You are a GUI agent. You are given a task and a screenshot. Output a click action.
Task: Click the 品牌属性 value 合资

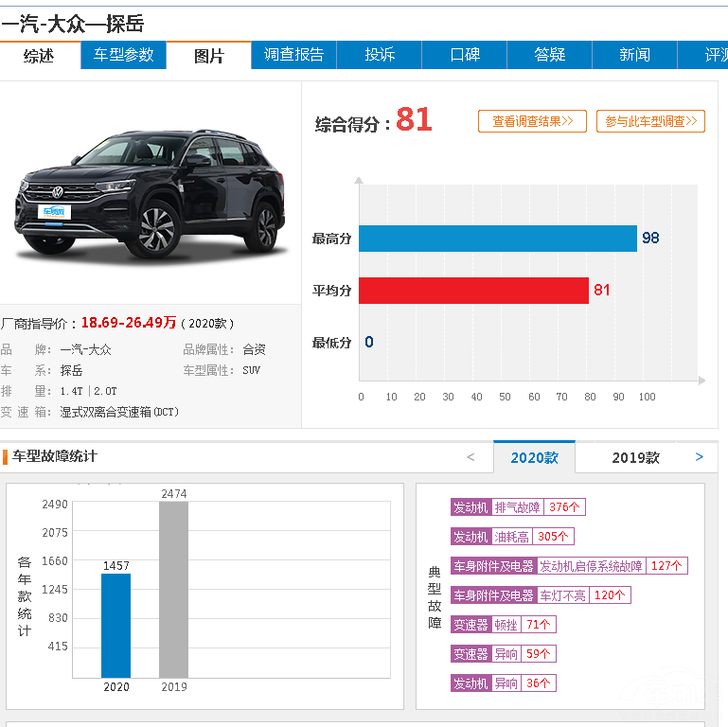[254, 349]
